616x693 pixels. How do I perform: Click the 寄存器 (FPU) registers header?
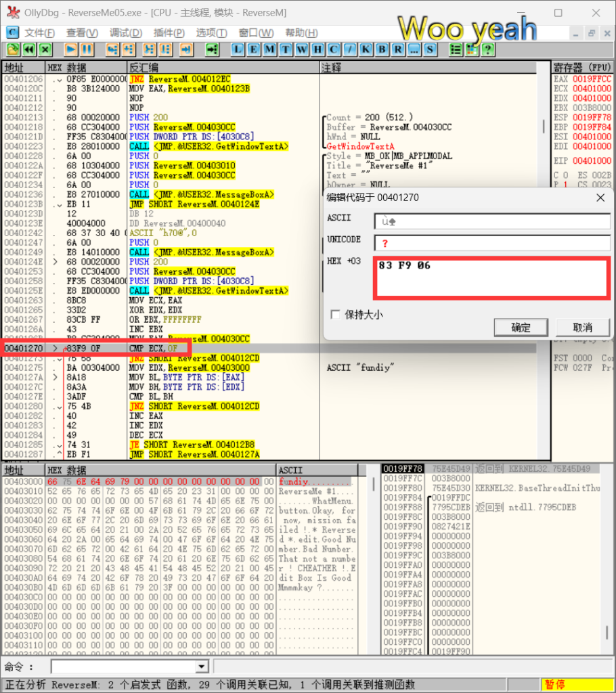click(581, 68)
